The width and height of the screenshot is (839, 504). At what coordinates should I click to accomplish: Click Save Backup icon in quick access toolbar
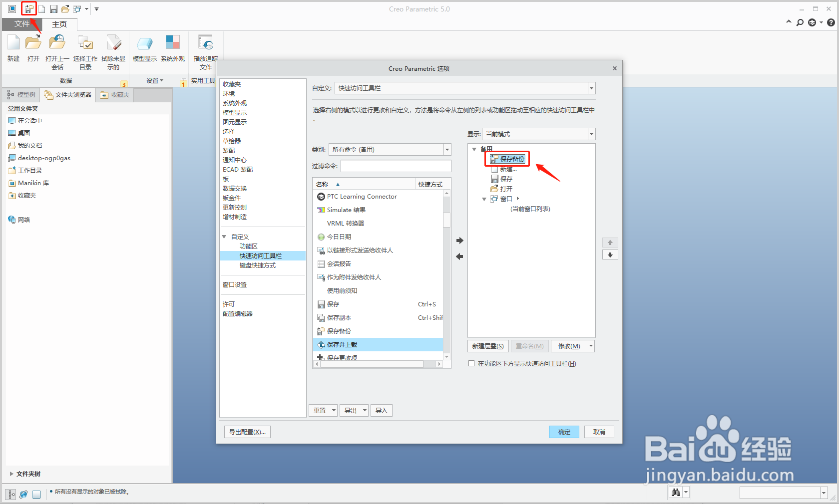click(x=29, y=9)
